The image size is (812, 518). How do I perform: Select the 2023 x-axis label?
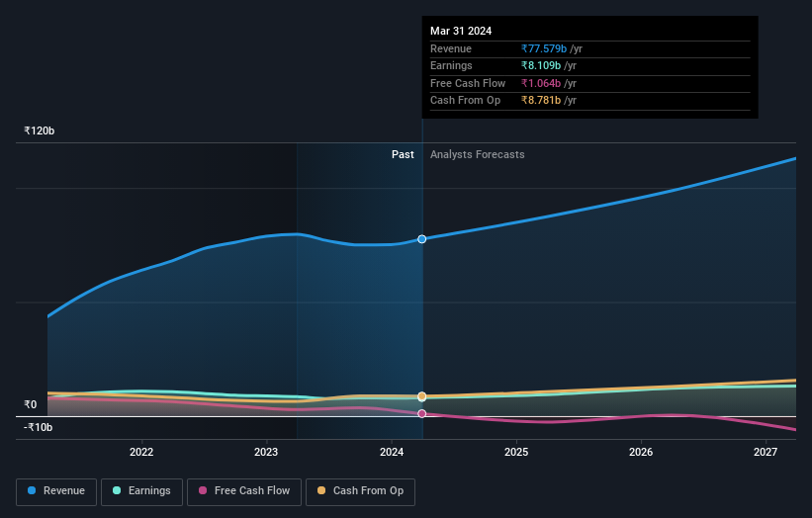266,452
